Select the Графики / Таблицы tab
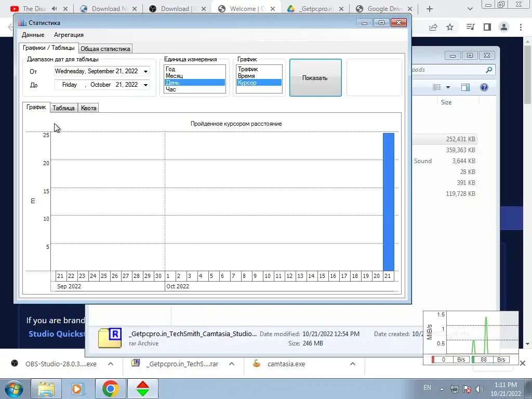 click(x=48, y=48)
